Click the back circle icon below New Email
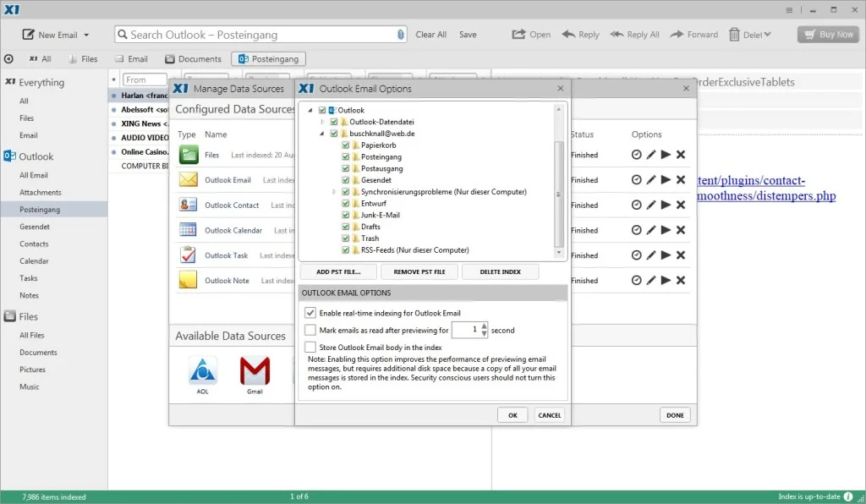 click(x=8, y=58)
